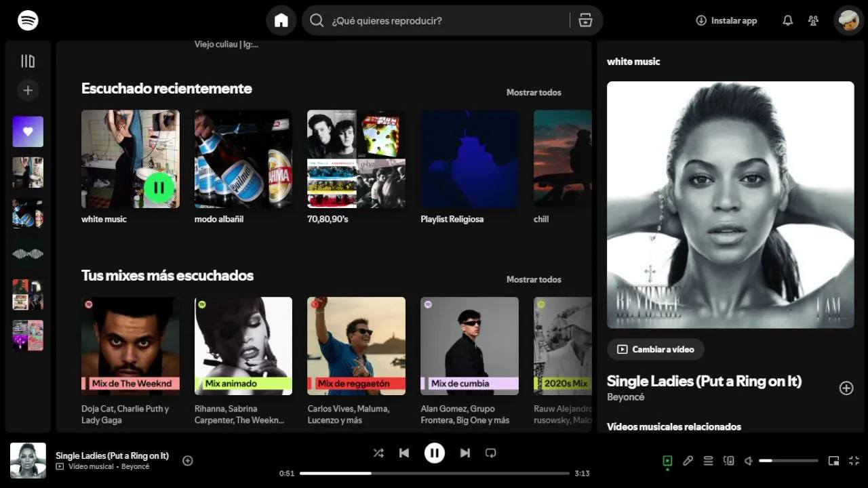Pause white music from its green card button

click(x=159, y=188)
